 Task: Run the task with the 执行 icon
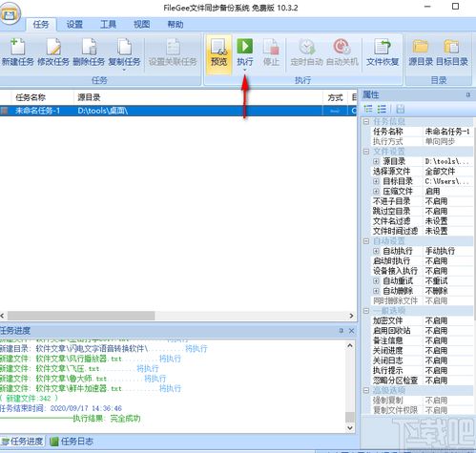244,47
